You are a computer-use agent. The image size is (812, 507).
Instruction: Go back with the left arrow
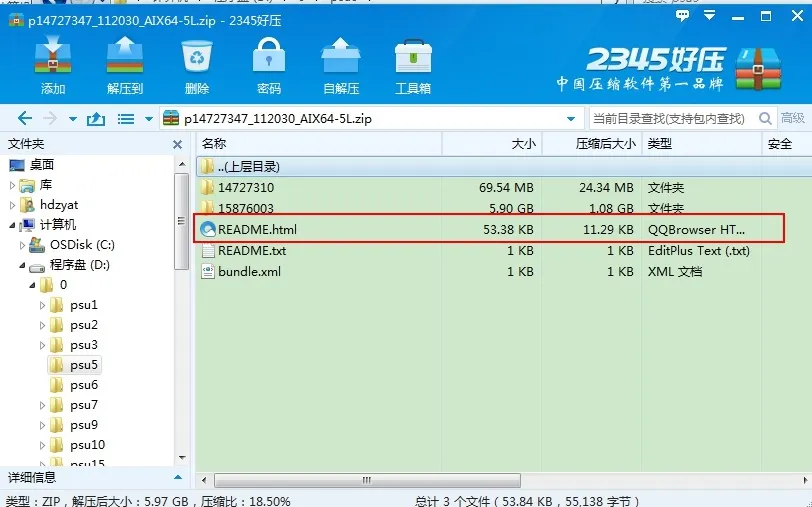pos(24,119)
